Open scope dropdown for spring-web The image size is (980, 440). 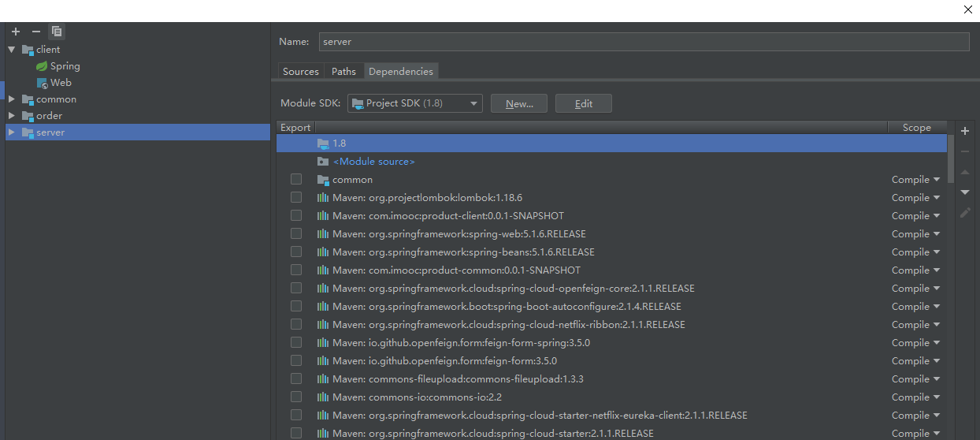(x=916, y=234)
